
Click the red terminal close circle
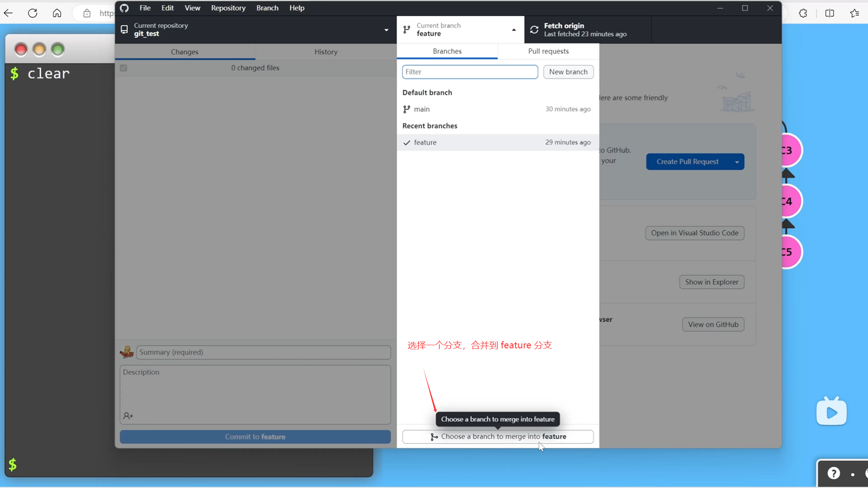21,49
